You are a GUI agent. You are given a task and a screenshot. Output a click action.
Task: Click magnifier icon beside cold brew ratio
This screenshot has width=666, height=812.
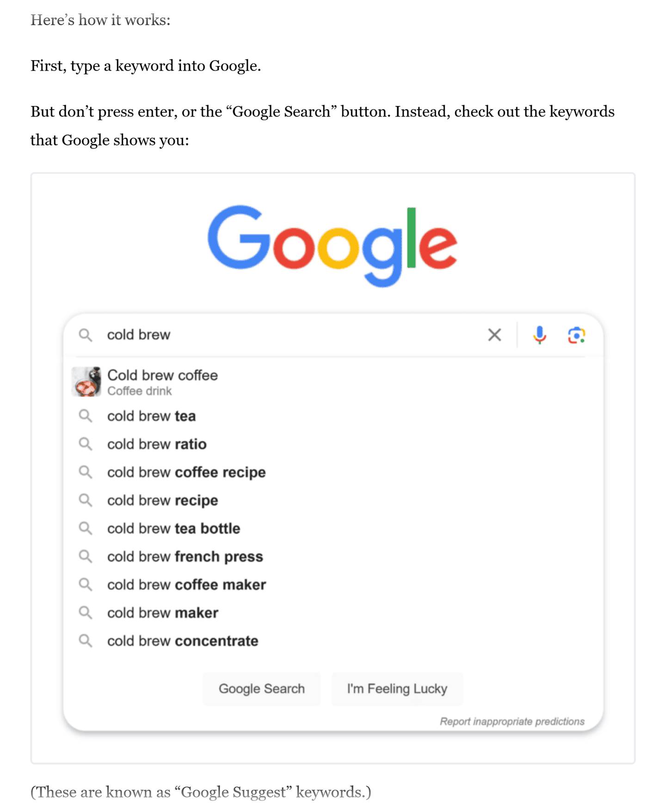(x=85, y=444)
